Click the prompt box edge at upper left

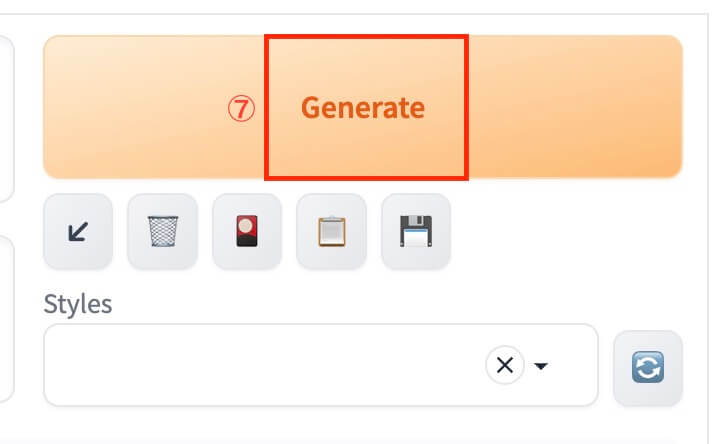pos(8,120)
